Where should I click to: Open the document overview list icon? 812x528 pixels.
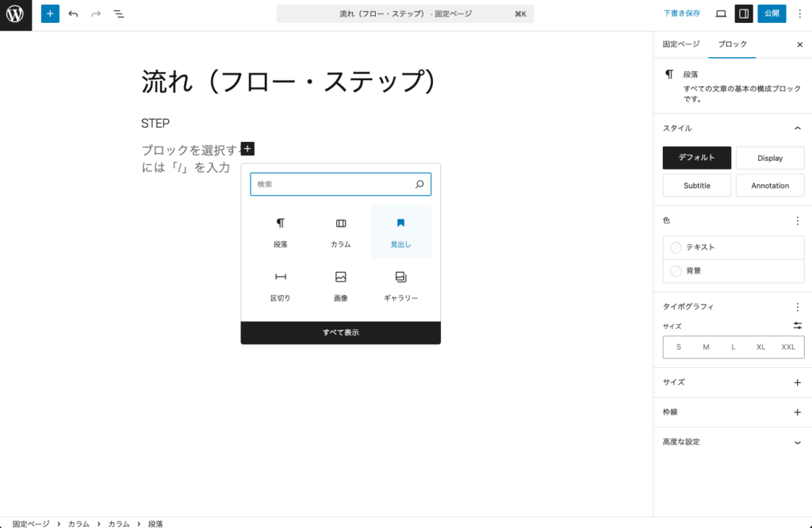coord(120,13)
